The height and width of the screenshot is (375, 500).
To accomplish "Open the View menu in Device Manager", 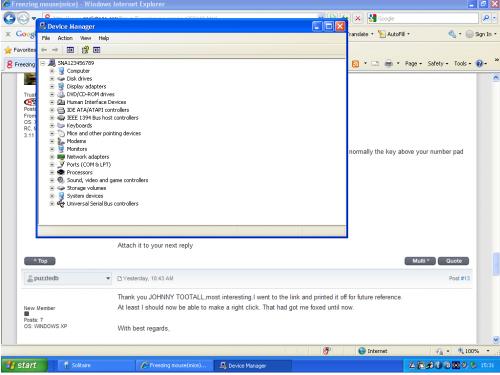I will coord(86,38).
